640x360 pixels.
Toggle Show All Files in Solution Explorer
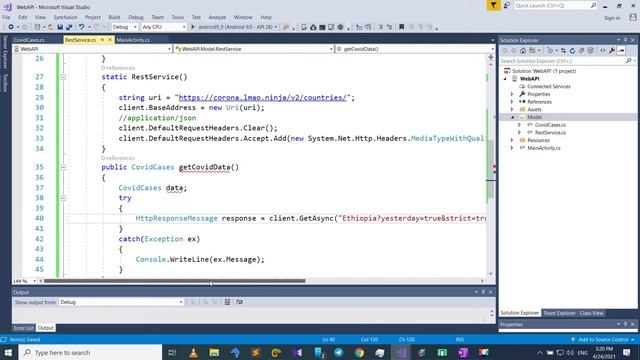pos(591,51)
